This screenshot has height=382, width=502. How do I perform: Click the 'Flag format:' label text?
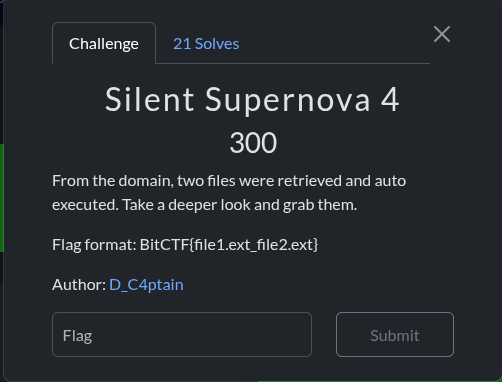click(94, 245)
